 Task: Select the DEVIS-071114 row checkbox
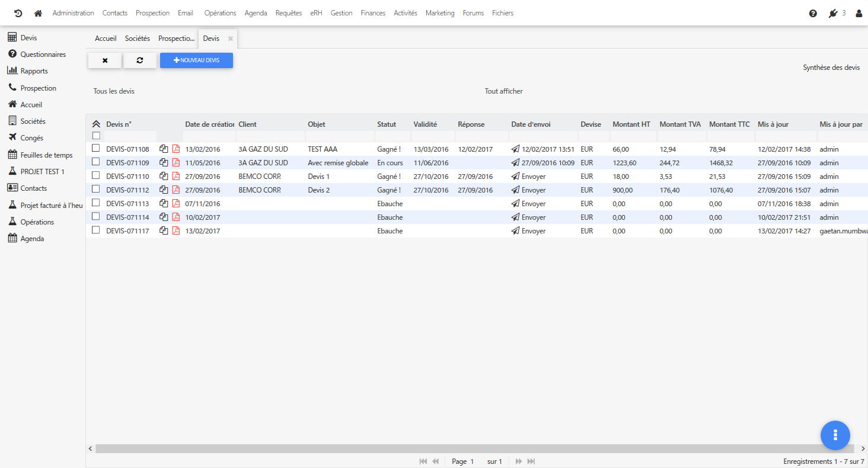(x=95, y=216)
